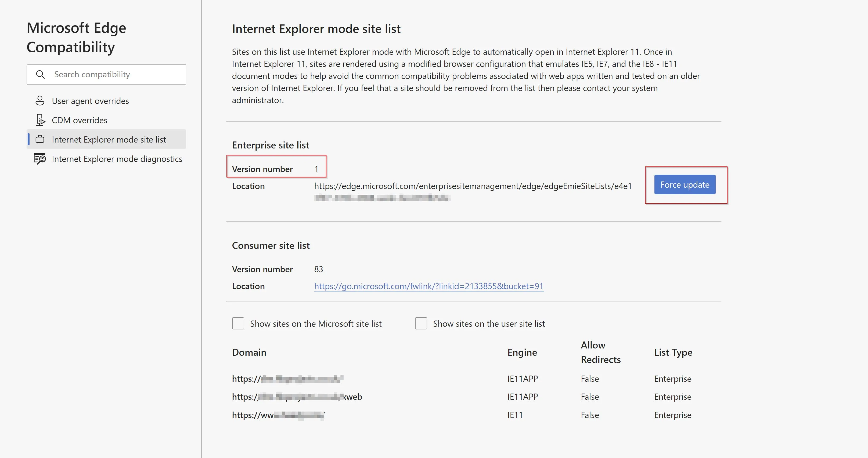Viewport: 868px width, 458px height.
Task: Click the User agent overrides person icon
Action: [x=40, y=101]
